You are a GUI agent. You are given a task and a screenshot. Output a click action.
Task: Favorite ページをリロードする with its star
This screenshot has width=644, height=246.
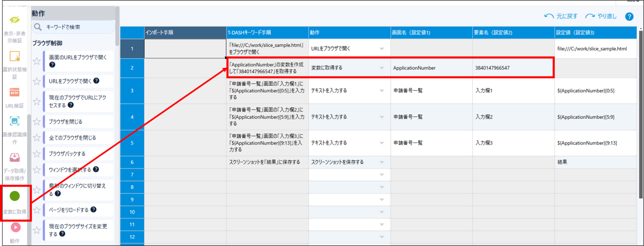point(37,210)
